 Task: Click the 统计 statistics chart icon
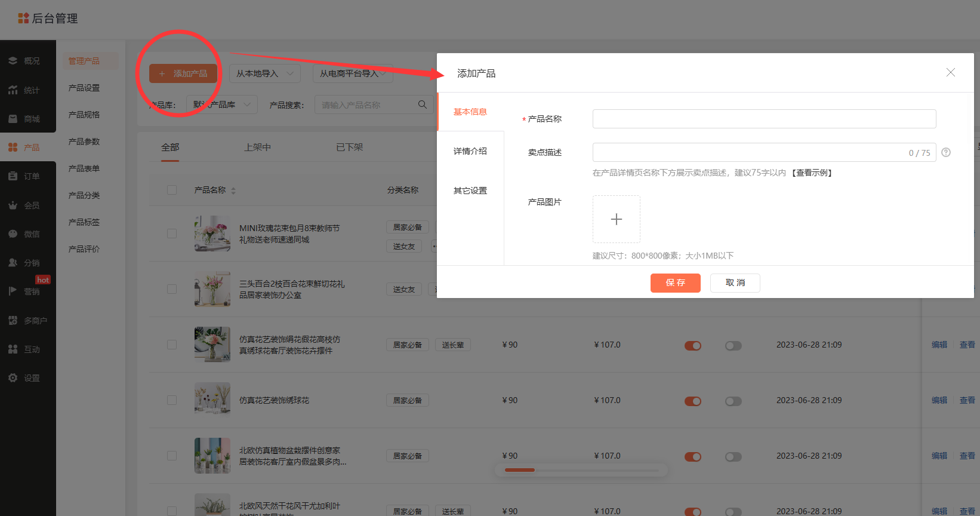point(13,90)
